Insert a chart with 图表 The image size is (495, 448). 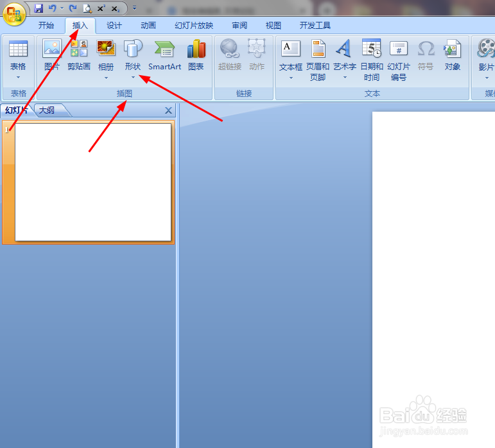pyautogui.click(x=196, y=55)
